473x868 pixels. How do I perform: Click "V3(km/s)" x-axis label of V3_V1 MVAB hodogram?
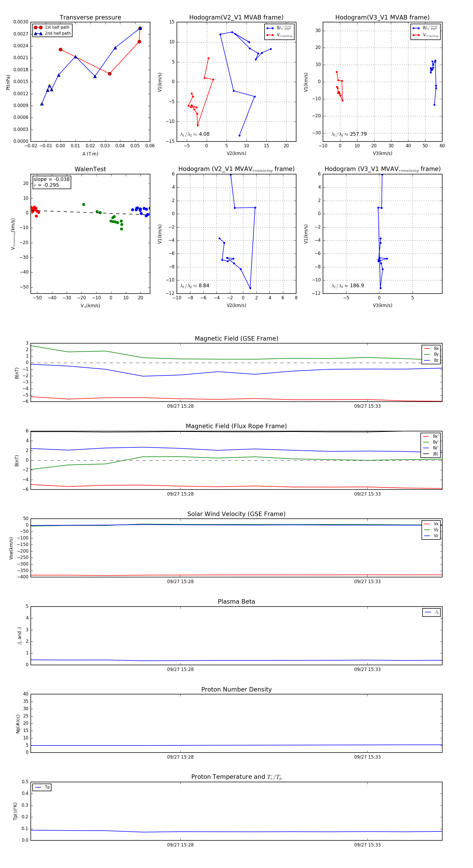click(382, 153)
